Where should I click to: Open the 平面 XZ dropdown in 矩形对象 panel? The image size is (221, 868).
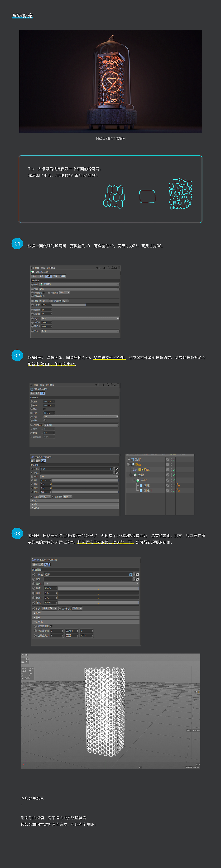(81, 416)
